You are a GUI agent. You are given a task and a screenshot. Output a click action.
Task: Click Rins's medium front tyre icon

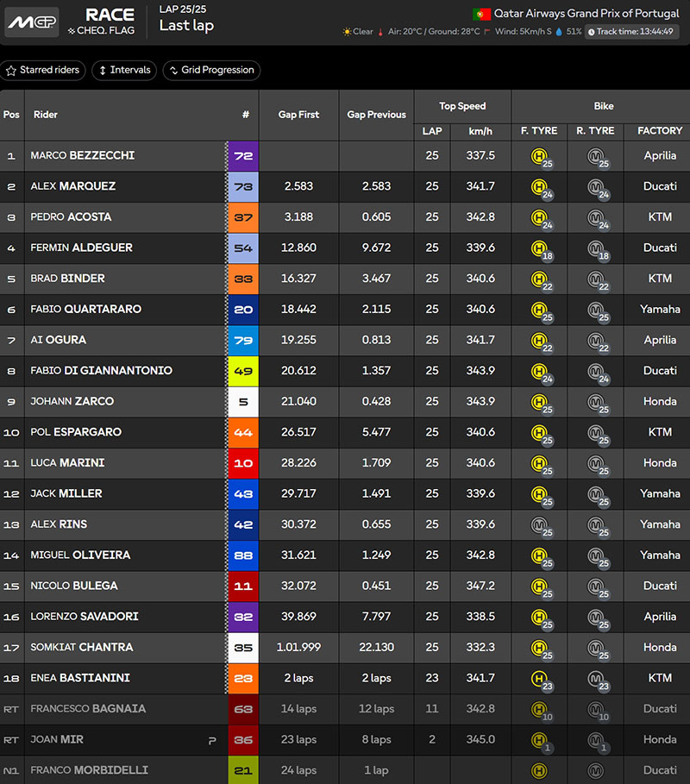(540, 524)
